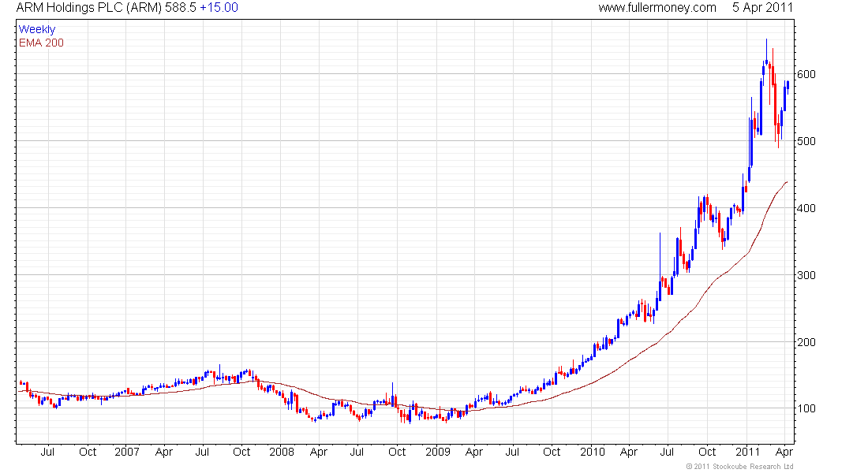Click the 2007 year axis label
868x473 pixels.
[127, 452]
